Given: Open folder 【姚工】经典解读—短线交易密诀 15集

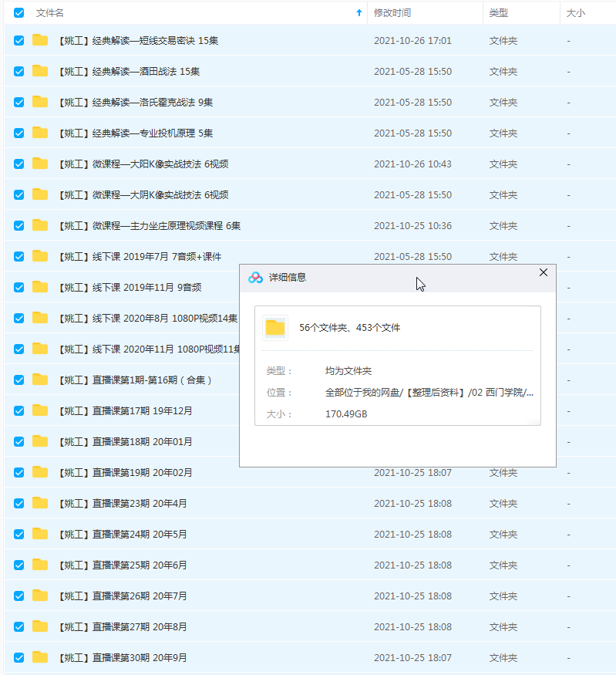Looking at the screenshot, I should click(139, 40).
